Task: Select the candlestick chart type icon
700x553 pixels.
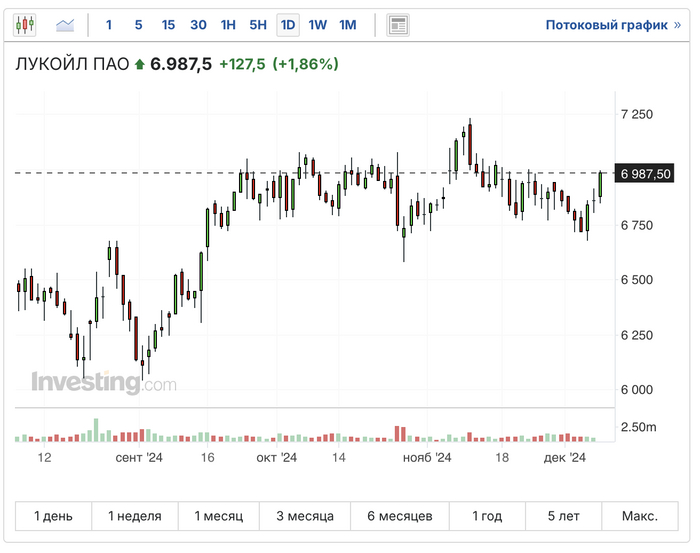Action: [25, 24]
